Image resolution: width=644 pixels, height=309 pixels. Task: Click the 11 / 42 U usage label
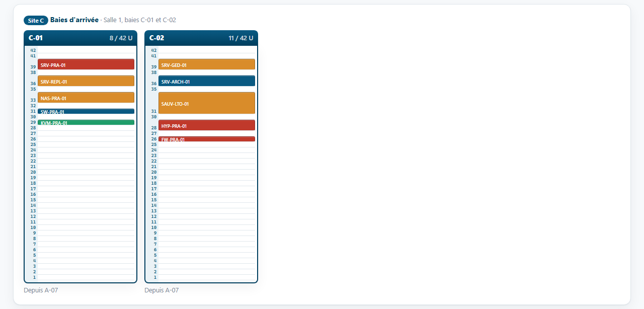(x=241, y=38)
